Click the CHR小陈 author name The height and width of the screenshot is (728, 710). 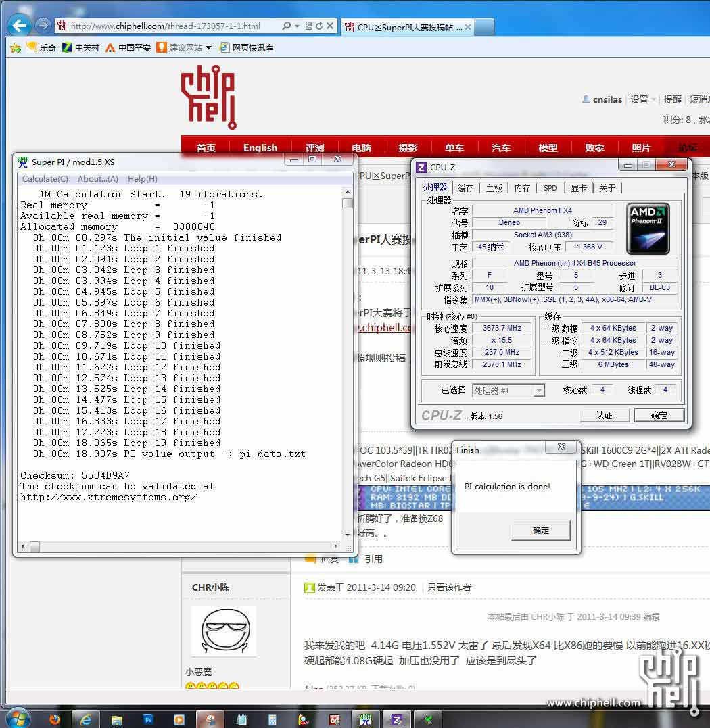(x=210, y=587)
